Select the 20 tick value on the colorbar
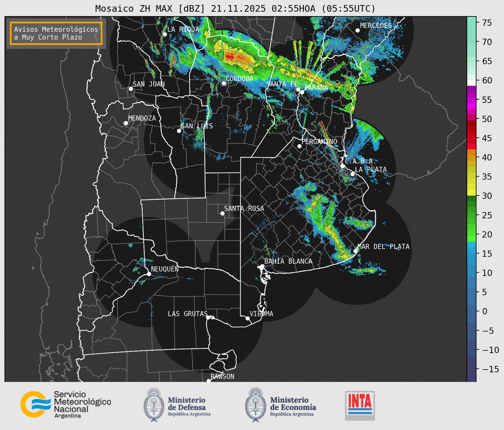504x430 pixels. pos(487,234)
